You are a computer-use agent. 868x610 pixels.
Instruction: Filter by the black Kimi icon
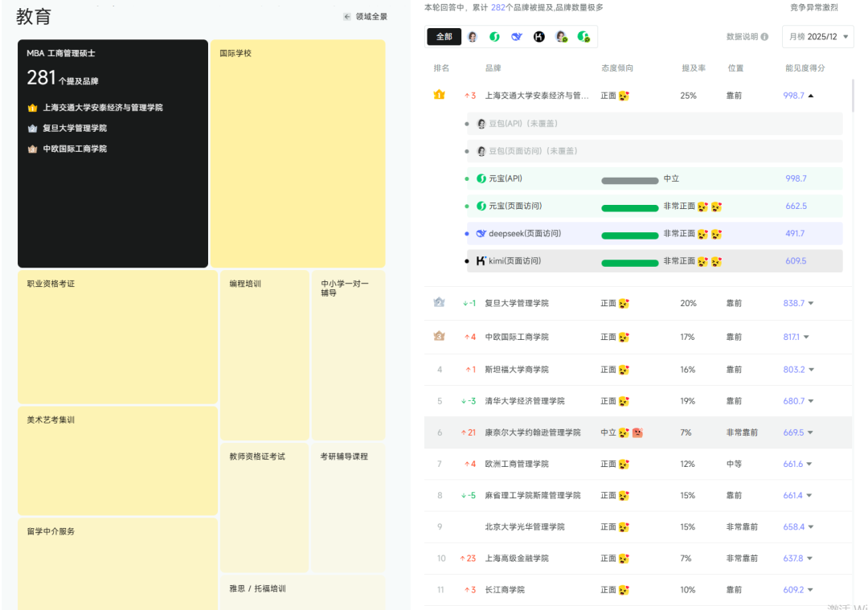(x=539, y=37)
